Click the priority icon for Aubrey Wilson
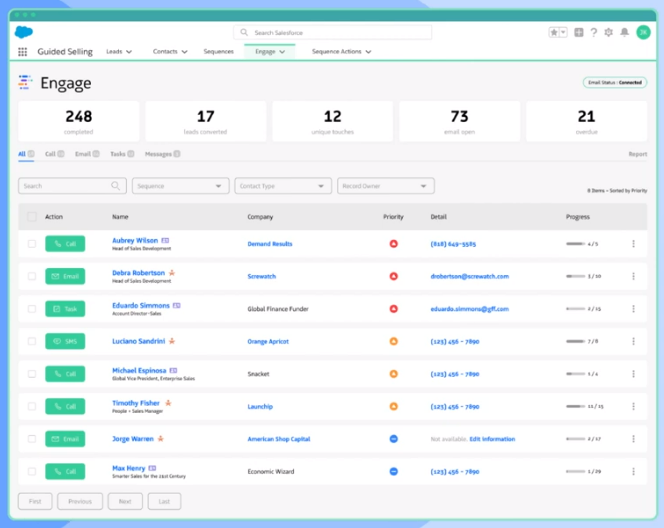 (393, 244)
